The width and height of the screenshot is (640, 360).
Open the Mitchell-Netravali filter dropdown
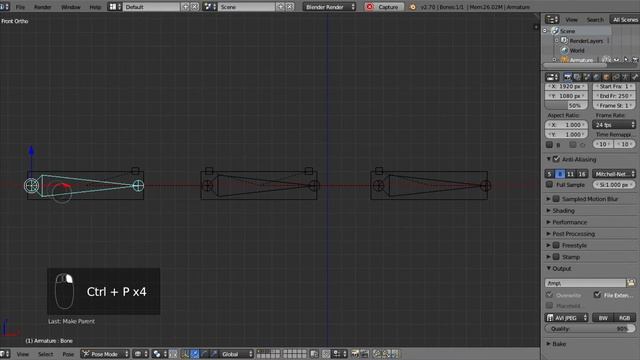614,174
